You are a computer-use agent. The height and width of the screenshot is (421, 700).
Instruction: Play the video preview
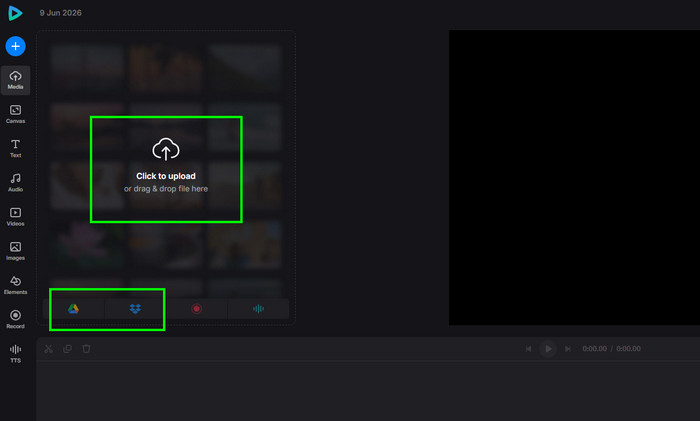tap(548, 349)
